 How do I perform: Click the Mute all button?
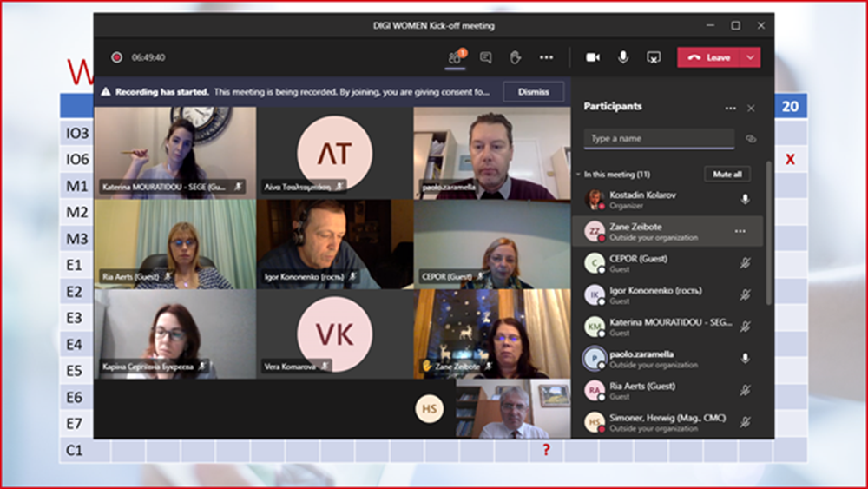(727, 174)
